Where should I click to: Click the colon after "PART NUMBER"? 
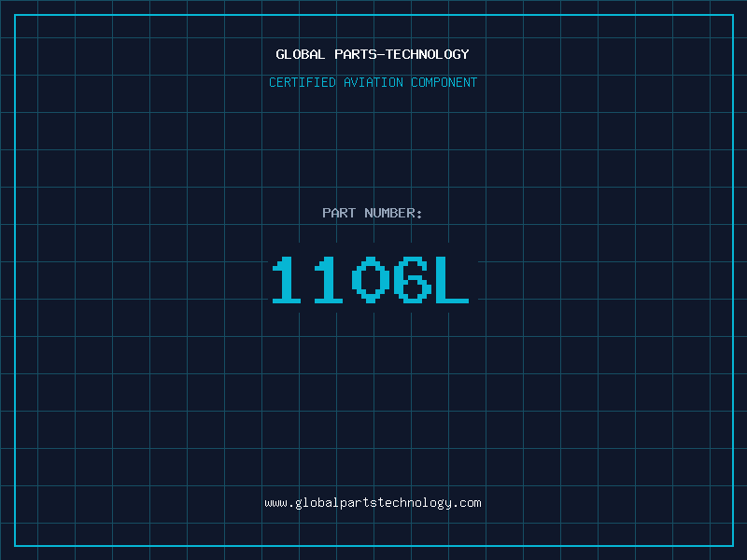pyautogui.click(x=419, y=214)
